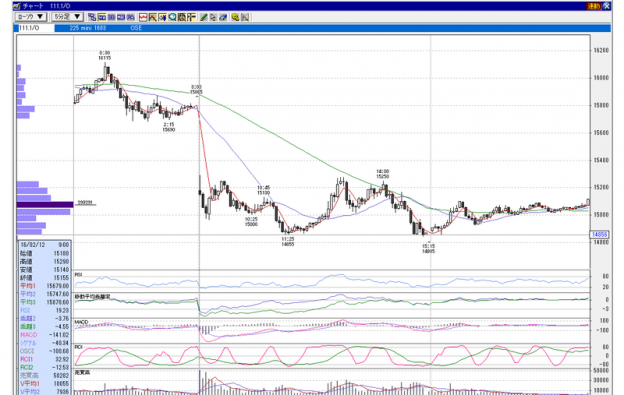The width and height of the screenshot is (624, 395).
Task: Click the third window-layout toolbar icon
Action: click(111, 17)
